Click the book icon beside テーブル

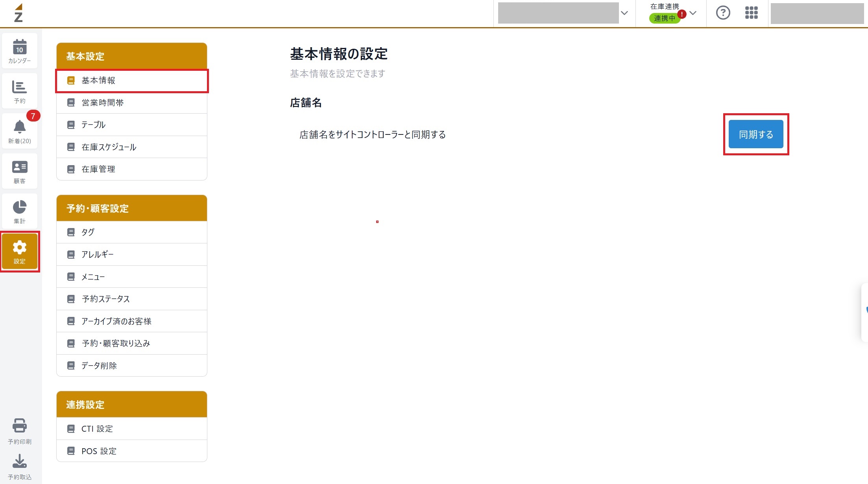[x=71, y=125]
